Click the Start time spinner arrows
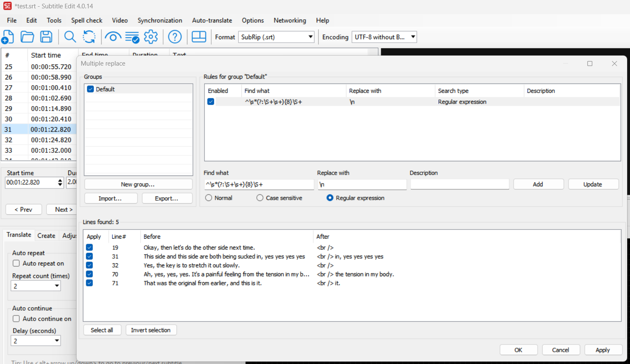630x364 pixels. tap(60, 183)
